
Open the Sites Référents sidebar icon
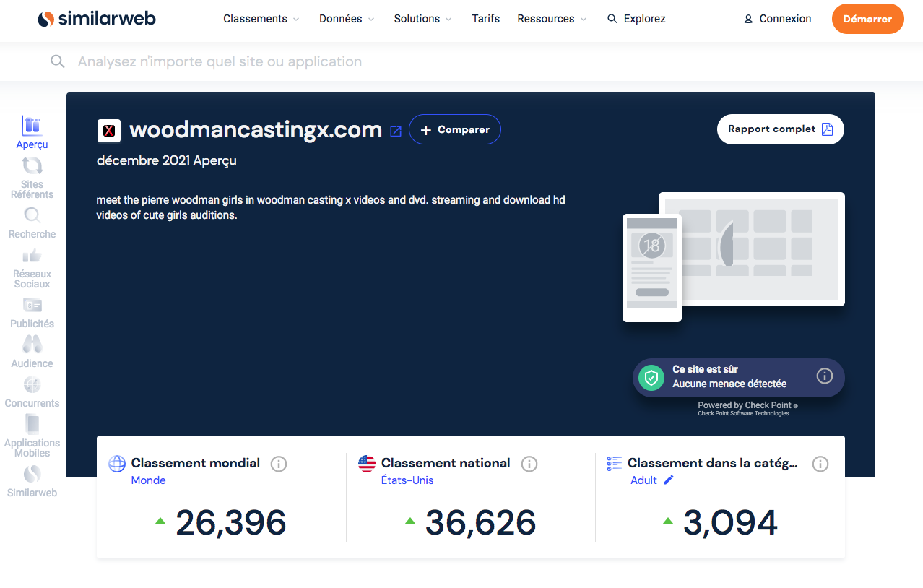click(32, 167)
